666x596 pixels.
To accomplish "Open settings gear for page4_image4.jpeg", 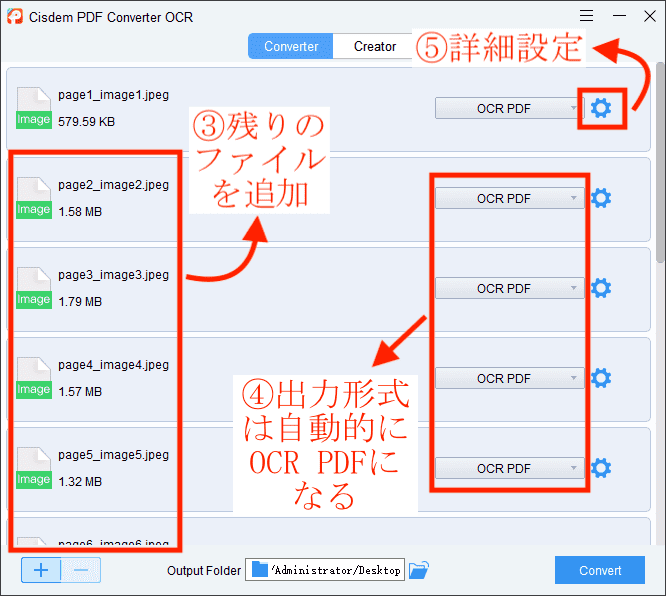I will [601, 378].
